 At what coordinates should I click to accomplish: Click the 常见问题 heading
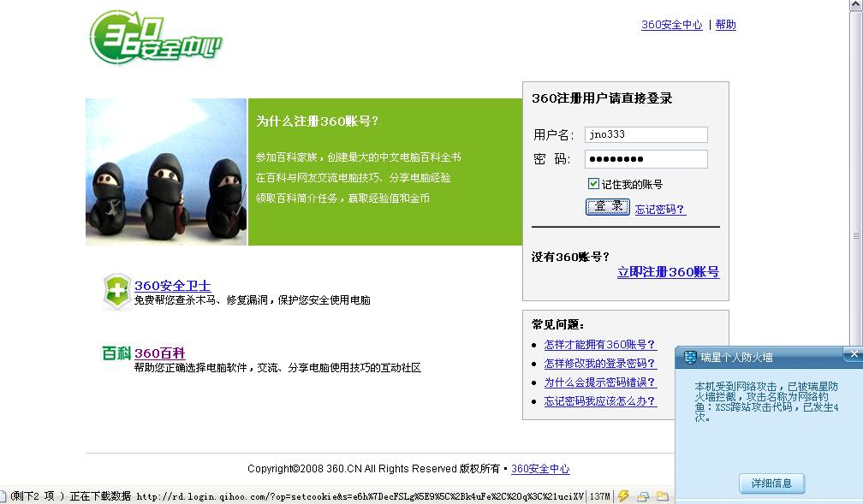[557, 324]
